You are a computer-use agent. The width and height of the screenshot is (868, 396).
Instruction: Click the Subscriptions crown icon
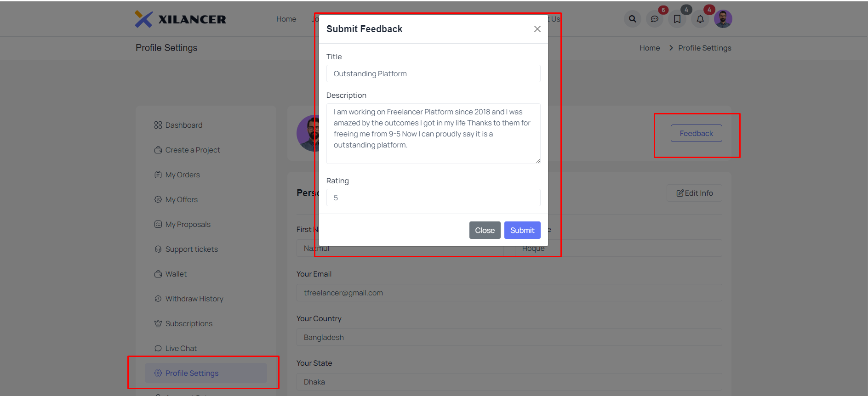158,323
